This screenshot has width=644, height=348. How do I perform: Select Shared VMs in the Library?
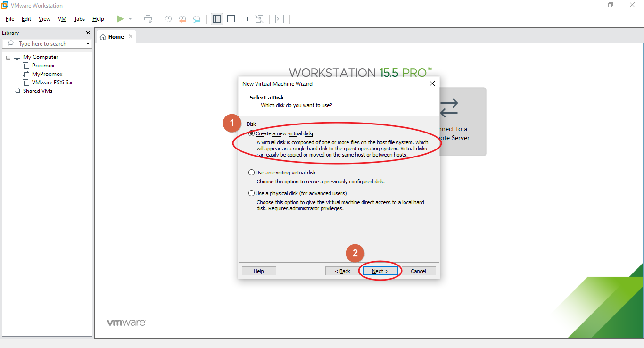pyautogui.click(x=38, y=91)
